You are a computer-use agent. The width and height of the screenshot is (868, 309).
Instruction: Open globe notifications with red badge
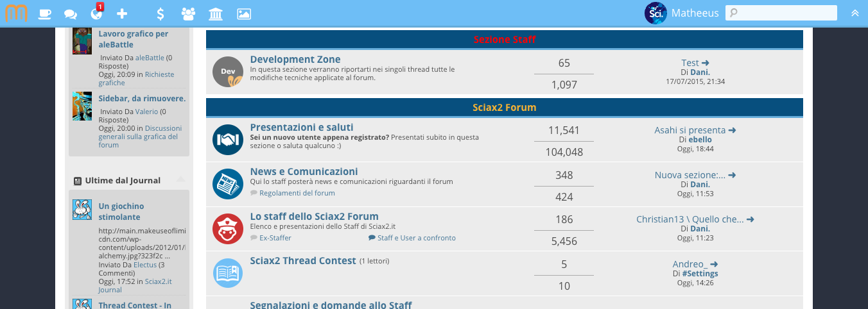coord(96,13)
